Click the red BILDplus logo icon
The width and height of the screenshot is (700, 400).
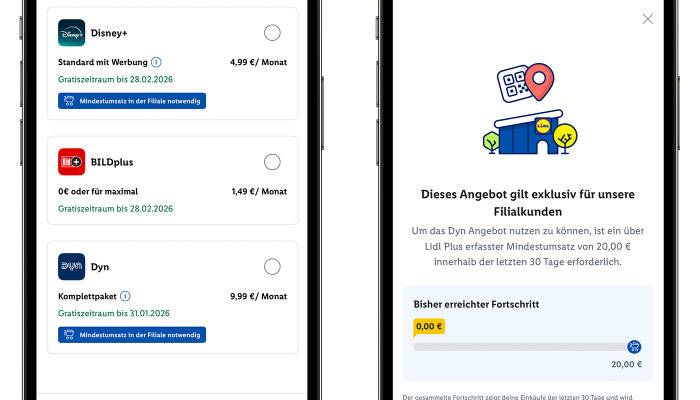(x=72, y=162)
